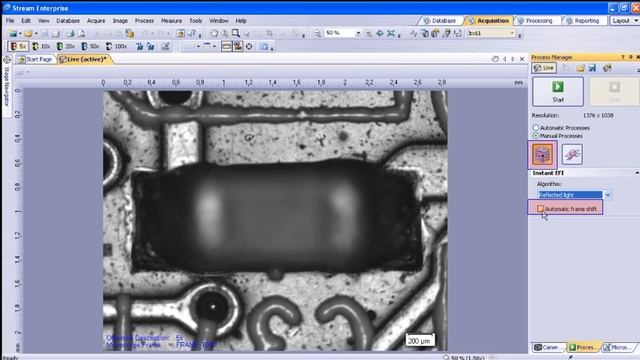Viewport: 640px width, 360px height.
Task: Open the Tools menu
Action: tap(195, 20)
